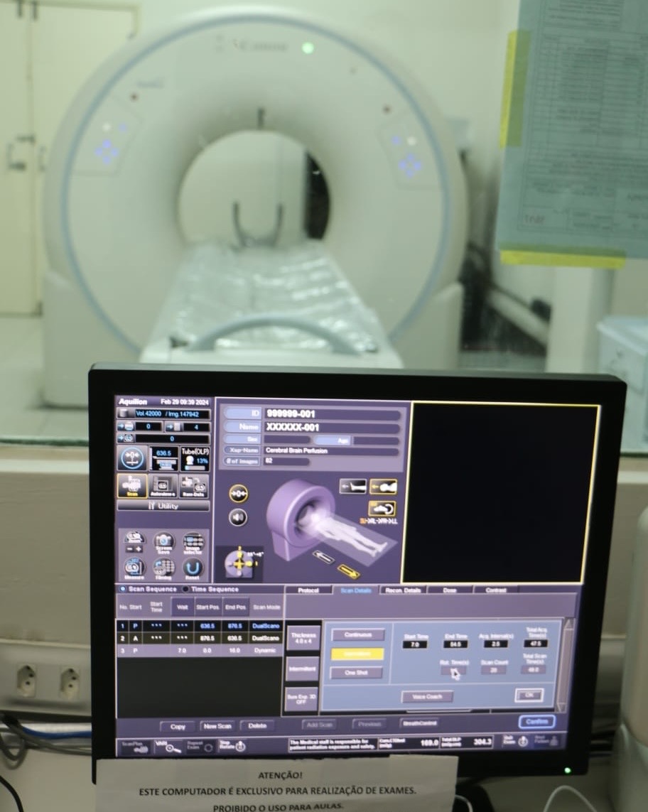648x812 pixels.
Task: Click the Start Time input field
Action: point(415,644)
